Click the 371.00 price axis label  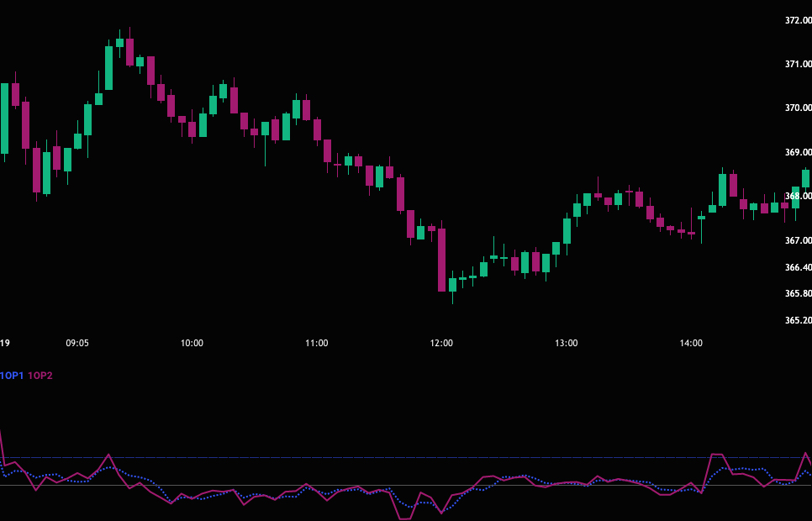799,64
